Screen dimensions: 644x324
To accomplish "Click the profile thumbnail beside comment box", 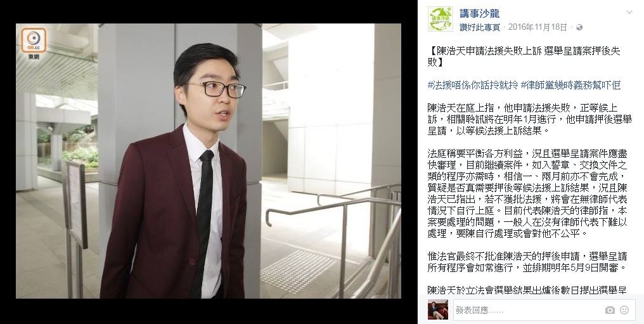I will (438, 309).
